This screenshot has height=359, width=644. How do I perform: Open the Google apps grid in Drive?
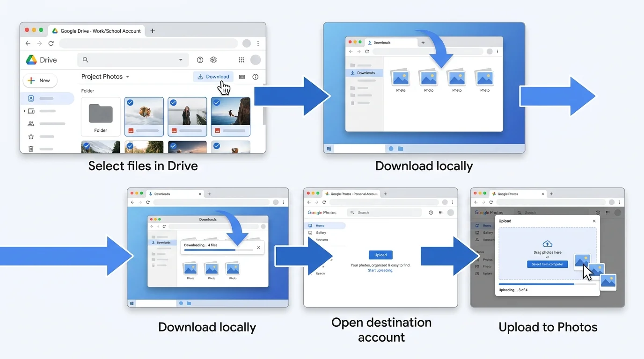coord(241,60)
